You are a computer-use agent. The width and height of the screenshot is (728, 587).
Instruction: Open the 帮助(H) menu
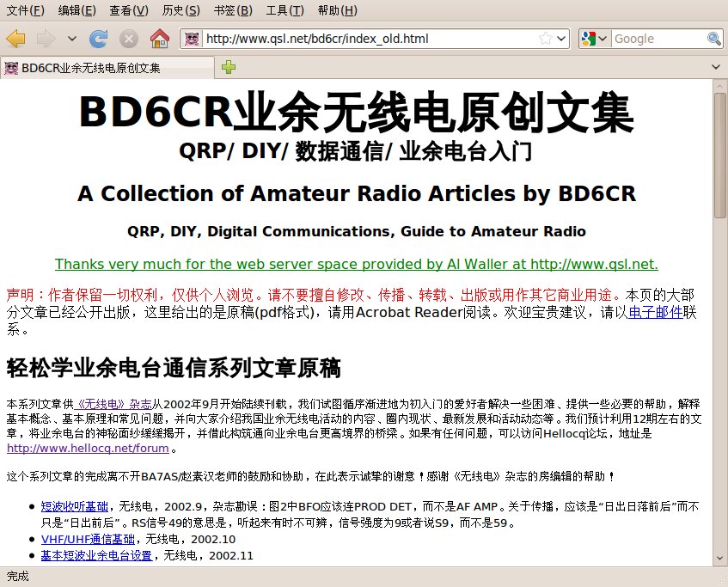pos(338,10)
